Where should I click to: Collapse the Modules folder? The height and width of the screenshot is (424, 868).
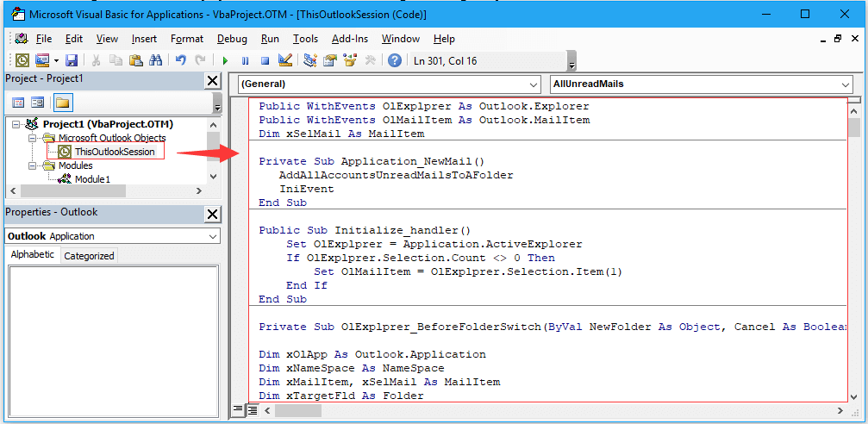(x=33, y=165)
